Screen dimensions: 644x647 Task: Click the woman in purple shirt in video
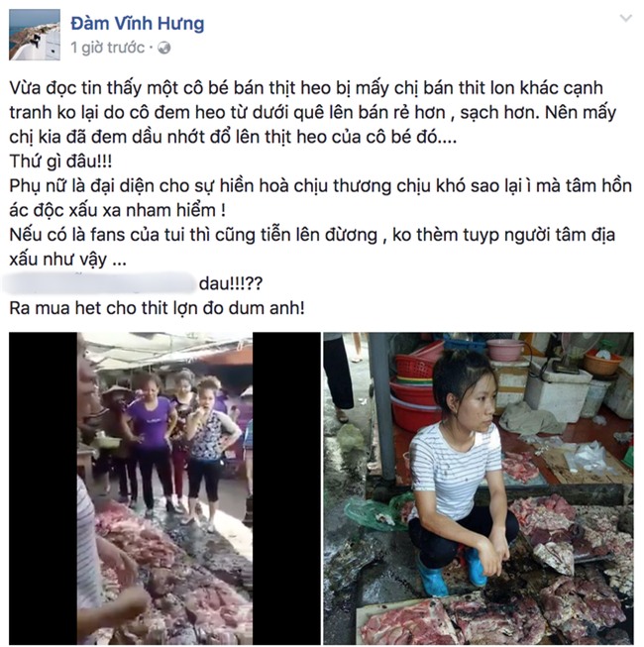pyautogui.click(x=151, y=437)
